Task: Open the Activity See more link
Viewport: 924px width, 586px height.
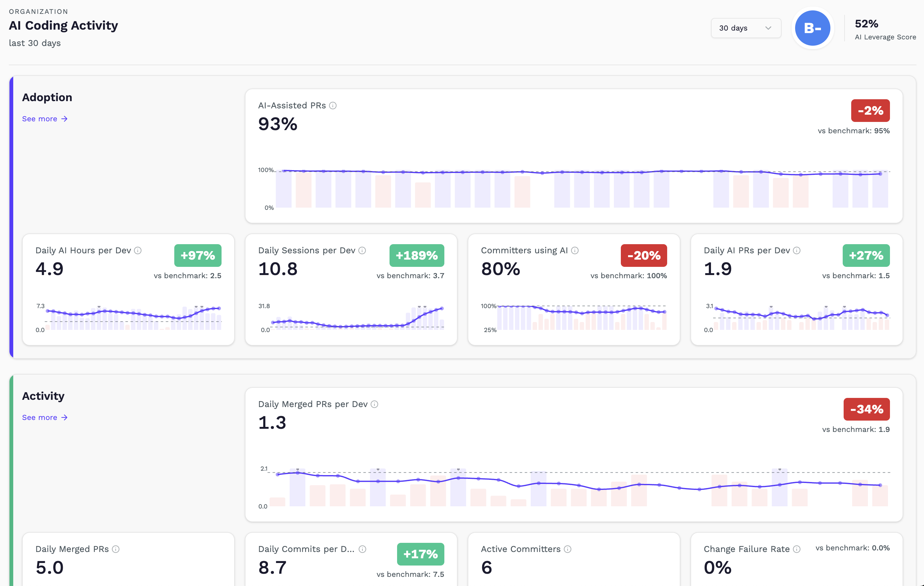Action: (45, 417)
